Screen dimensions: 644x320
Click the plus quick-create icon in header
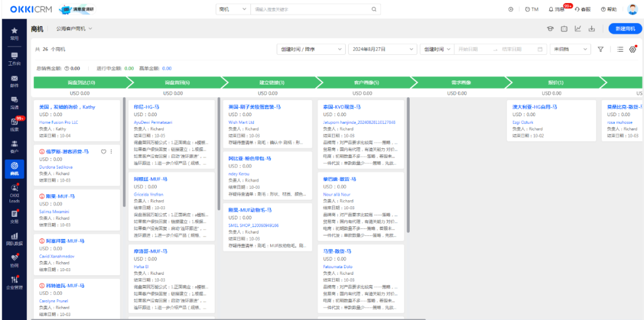tap(510, 10)
